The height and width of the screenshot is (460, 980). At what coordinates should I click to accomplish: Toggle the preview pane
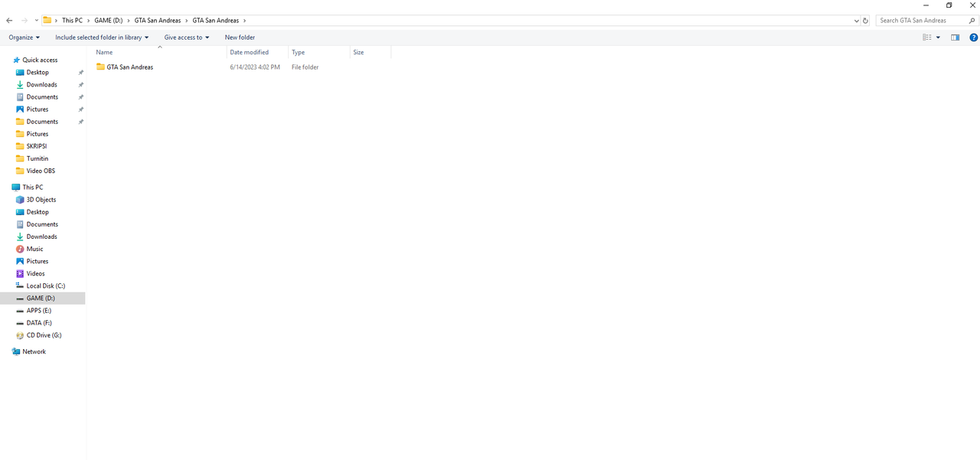tap(955, 38)
